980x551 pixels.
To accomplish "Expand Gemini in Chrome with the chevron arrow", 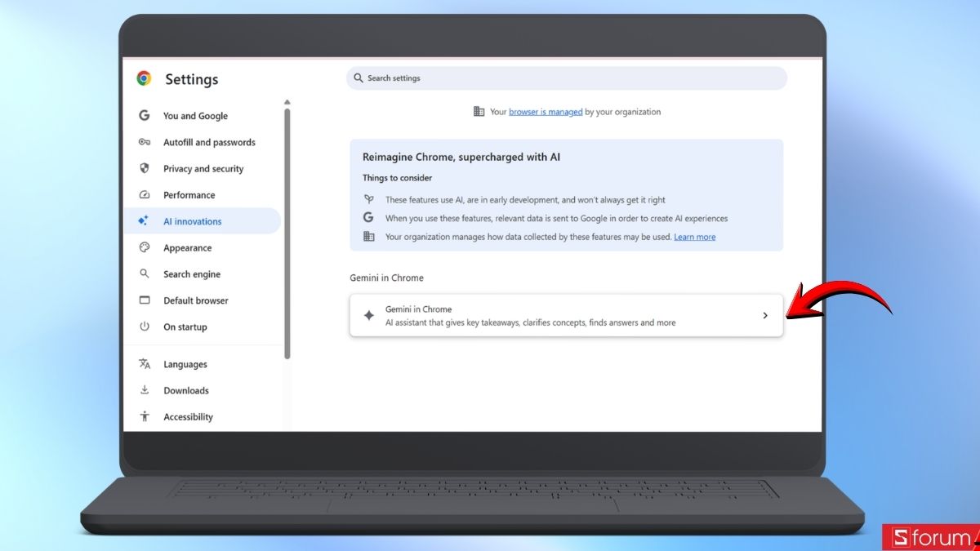I will tap(765, 315).
